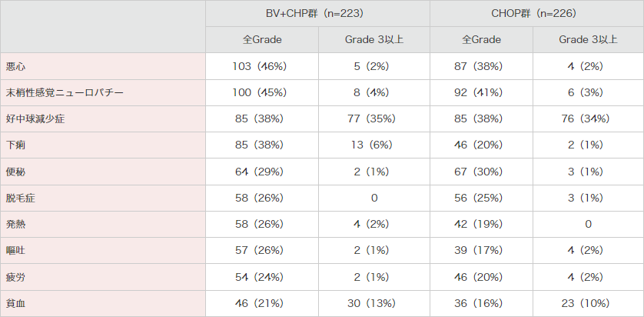The width and height of the screenshot is (644, 317).
Task: Select the 脱毛症 row label
Action: pyautogui.click(x=21, y=199)
